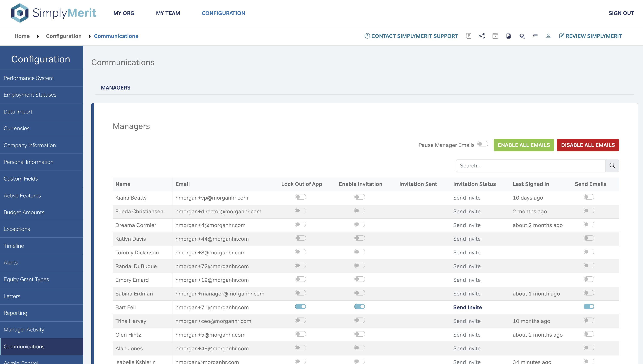The image size is (643, 364).
Task: Click Send Invite link for Bart Feil
Action: click(467, 307)
